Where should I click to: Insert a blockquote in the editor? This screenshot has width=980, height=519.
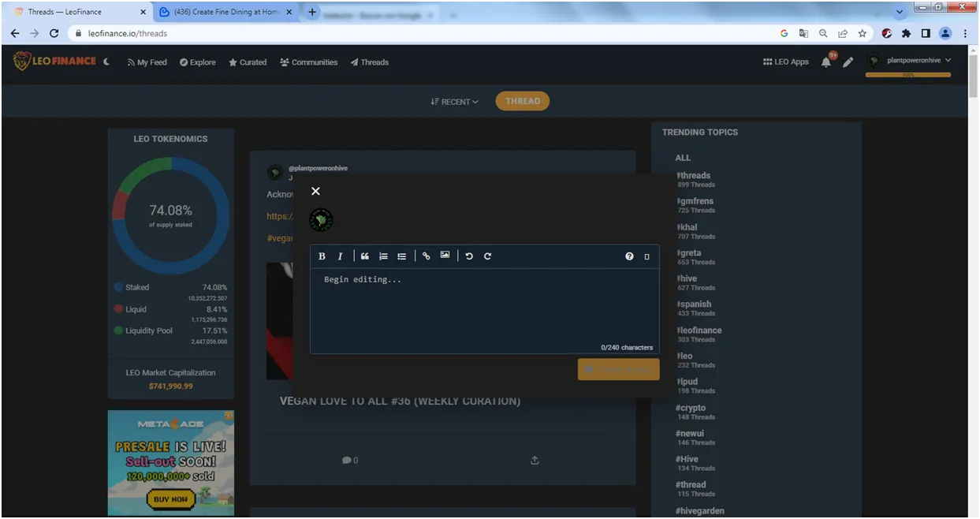pyautogui.click(x=364, y=256)
